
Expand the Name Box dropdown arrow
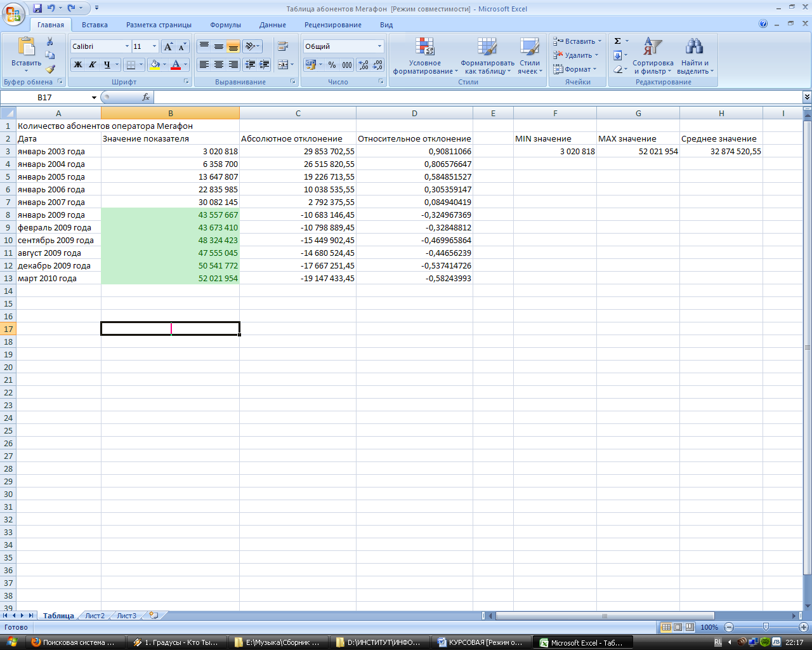94,98
